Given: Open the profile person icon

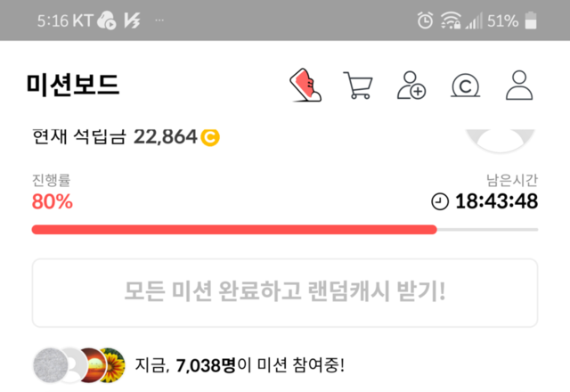Looking at the screenshot, I should 519,86.
